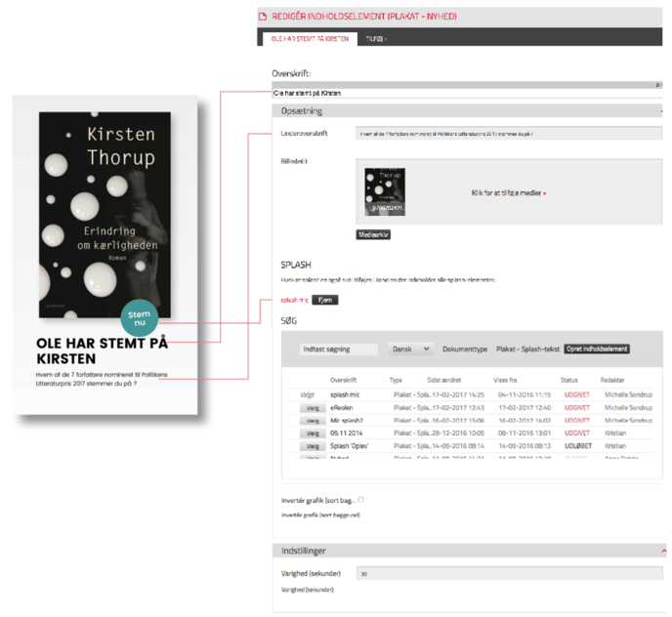Click the Underoverskrift text field
672x617 pixels.
pyautogui.click(x=509, y=133)
